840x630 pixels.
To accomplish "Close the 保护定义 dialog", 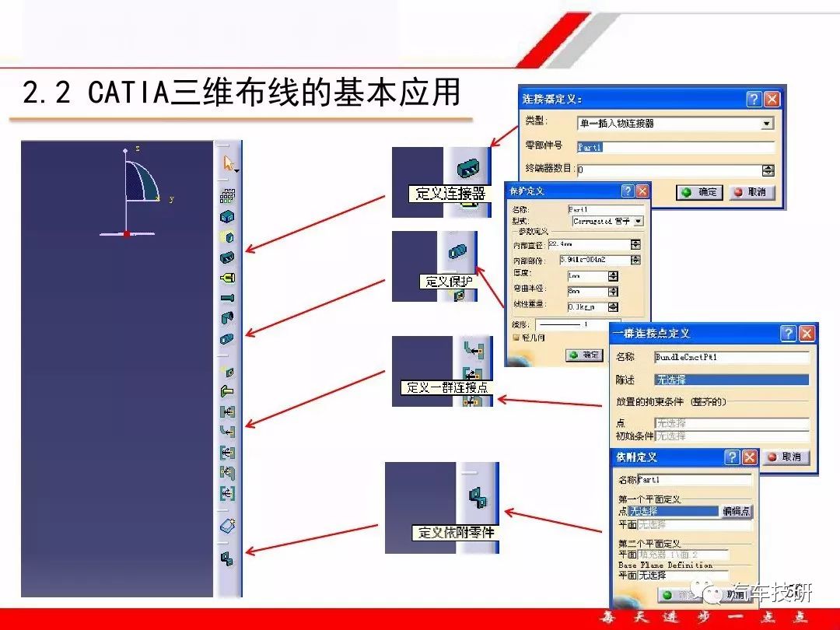I will pyautogui.click(x=642, y=191).
